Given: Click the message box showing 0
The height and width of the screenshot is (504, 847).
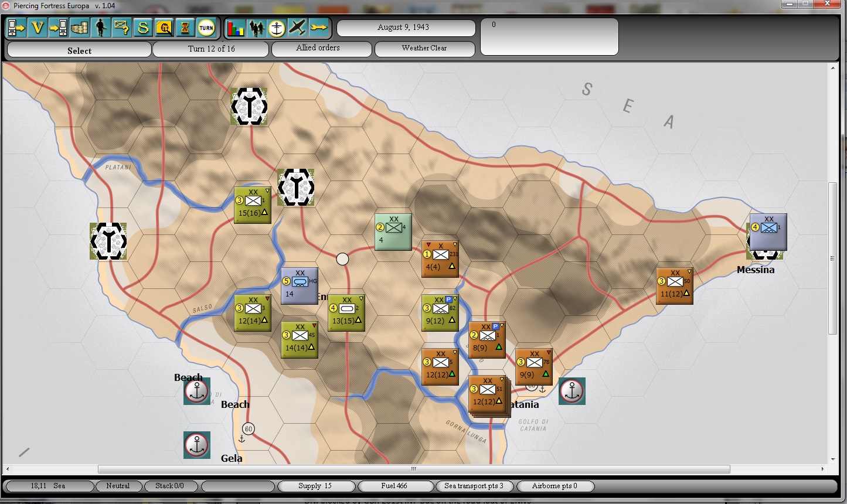Looking at the screenshot, I should pyautogui.click(x=549, y=37).
